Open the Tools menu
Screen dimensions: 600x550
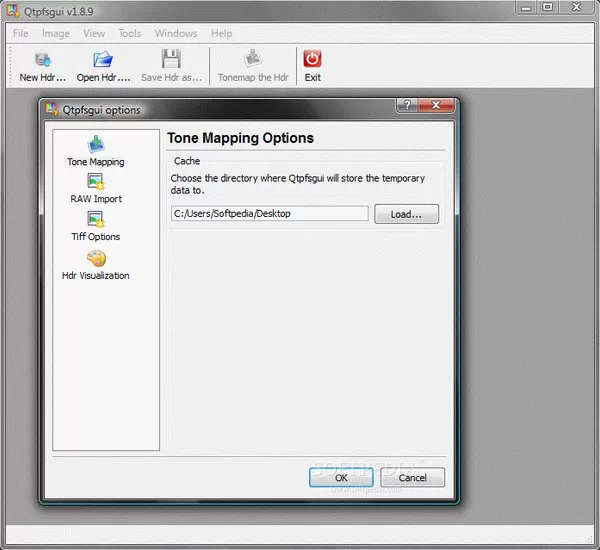pyautogui.click(x=130, y=33)
